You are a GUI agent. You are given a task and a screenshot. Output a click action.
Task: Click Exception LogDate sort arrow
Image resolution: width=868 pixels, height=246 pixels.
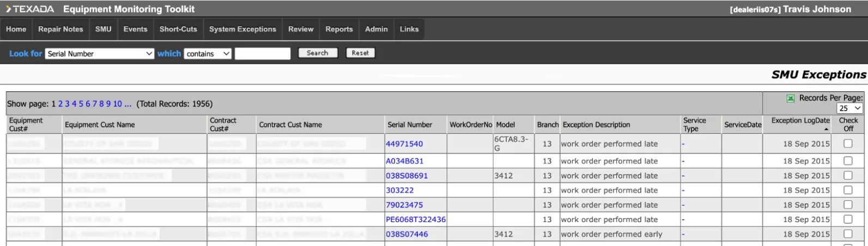[x=827, y=129]
